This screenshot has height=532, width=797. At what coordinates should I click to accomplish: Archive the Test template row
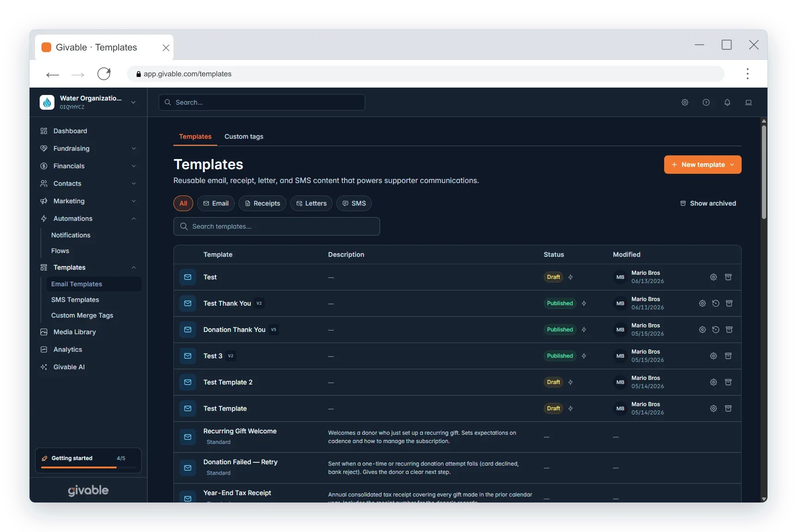(728, 277)
